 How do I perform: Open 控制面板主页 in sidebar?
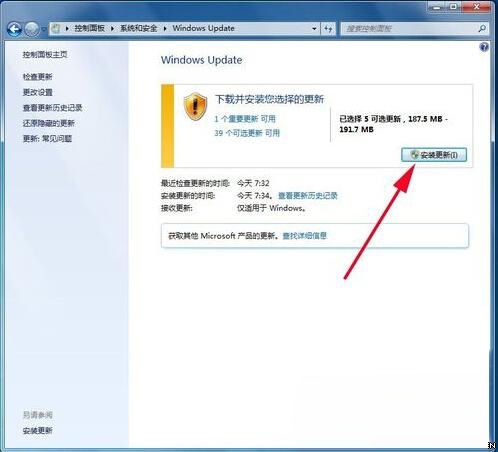pos(45,54)
